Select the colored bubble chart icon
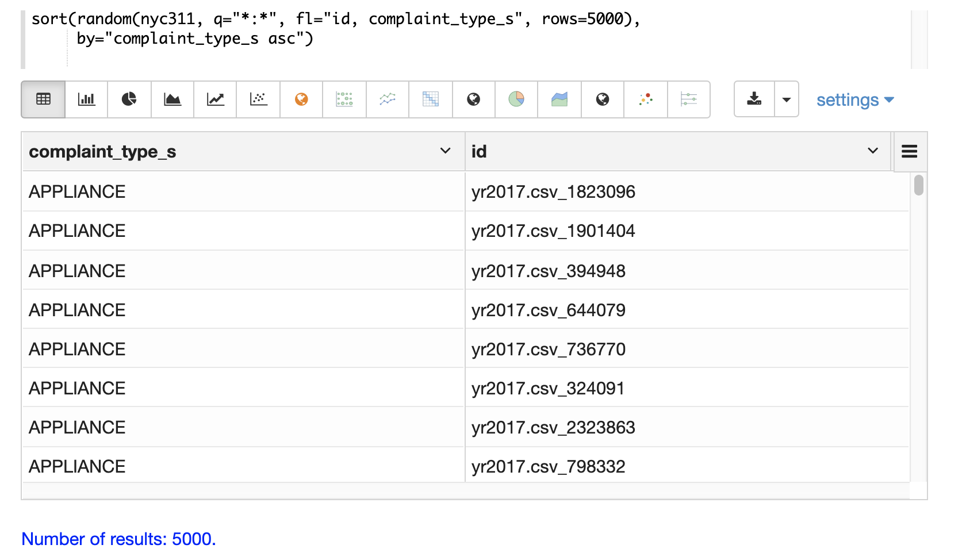 (646, 99)
